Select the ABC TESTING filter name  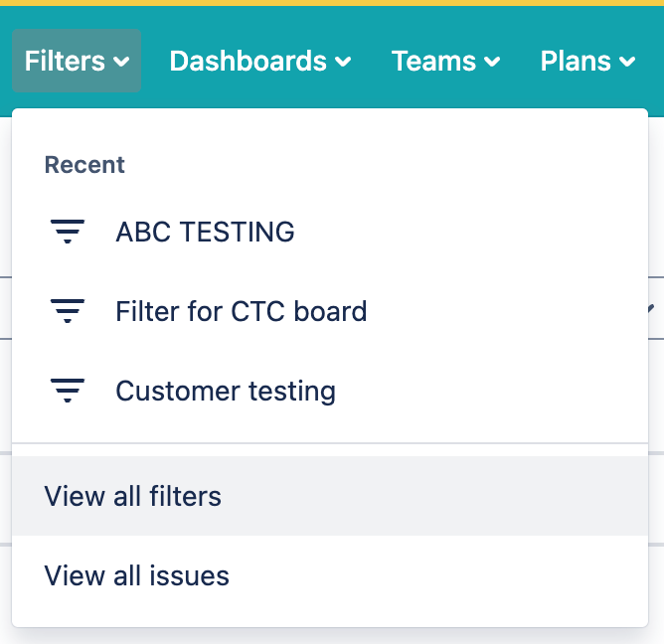205,233
